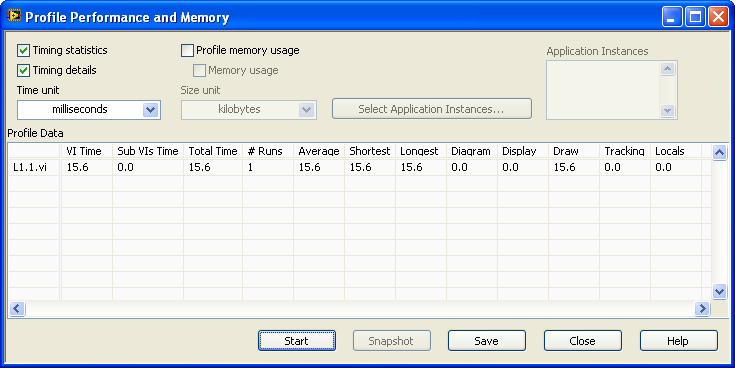The image size is (735, 368).
Task: Click the VI Time column header
Action: (x=86, y=151)
